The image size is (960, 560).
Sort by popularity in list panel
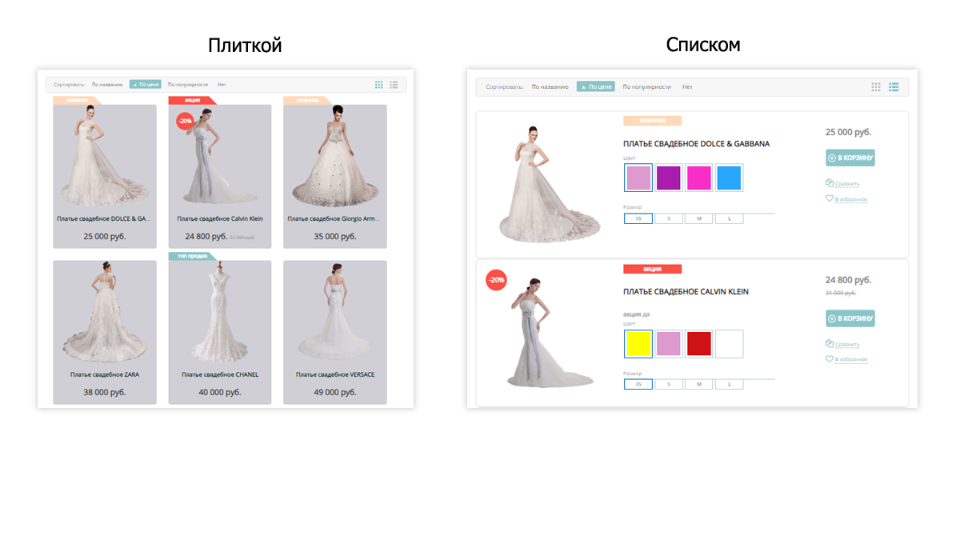(x=646, y=86)
